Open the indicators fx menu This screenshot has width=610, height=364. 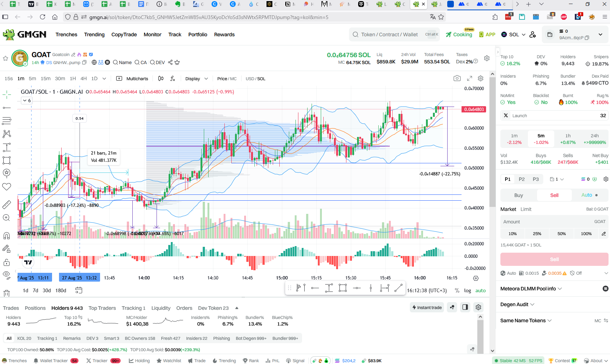173,78
